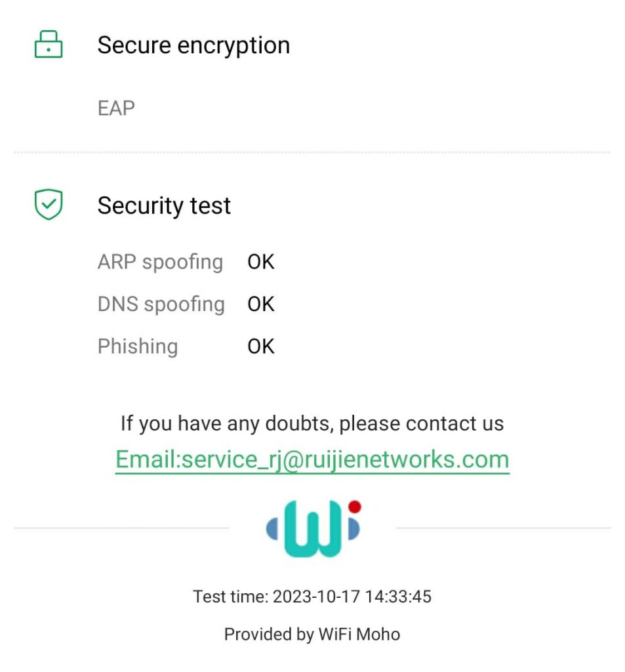Select the Test time timestamp
625x672 pixels.
(x=312, y=597)
